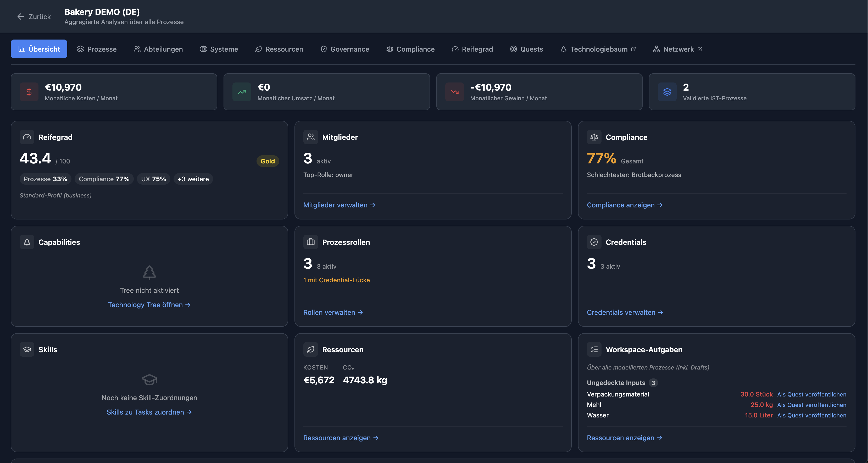Click the graduation cap icon beside Skills heading
Image resolution: width=868 pixels, height=463 pixels.
[27, 349]
